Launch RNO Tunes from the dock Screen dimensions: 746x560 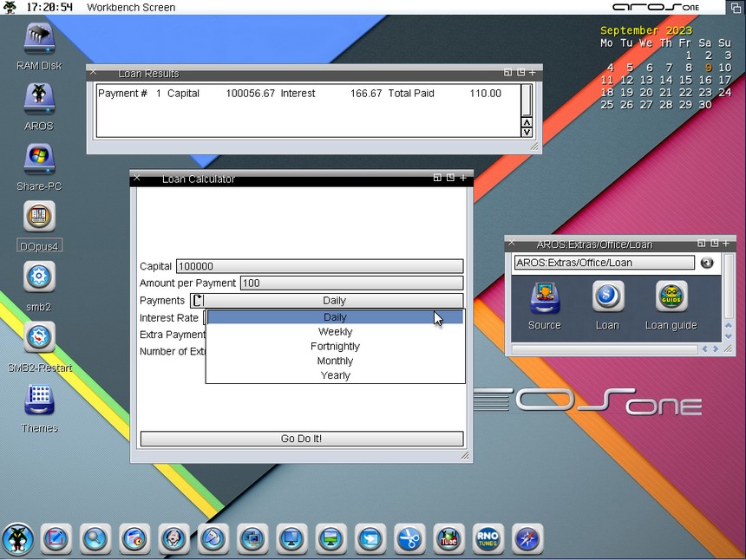click(x=488, y=539)
